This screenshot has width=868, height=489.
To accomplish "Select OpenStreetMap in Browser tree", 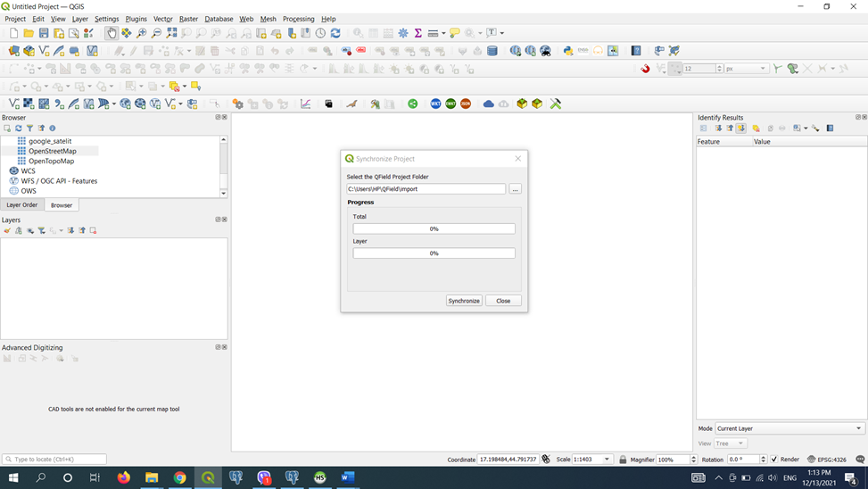I will click(53, 151).
